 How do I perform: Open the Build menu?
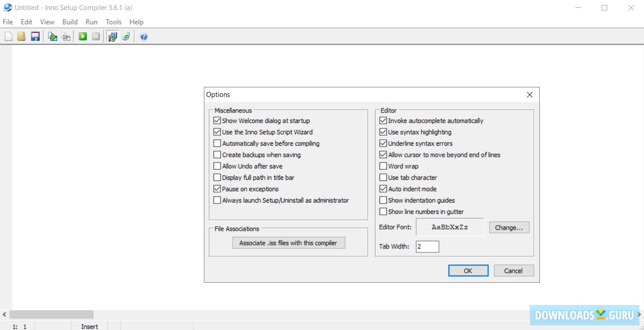[70, 22]
